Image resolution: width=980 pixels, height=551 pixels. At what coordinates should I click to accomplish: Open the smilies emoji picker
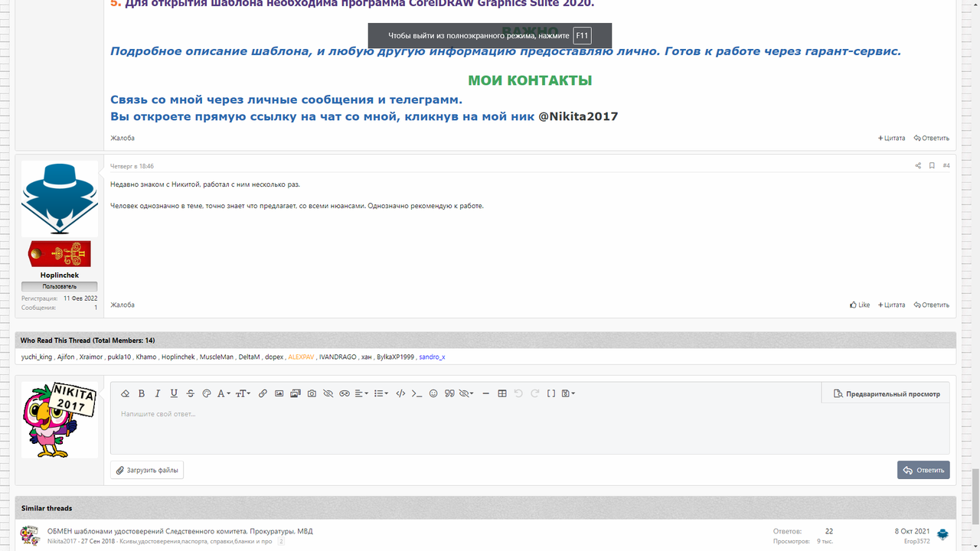(433, 393)
